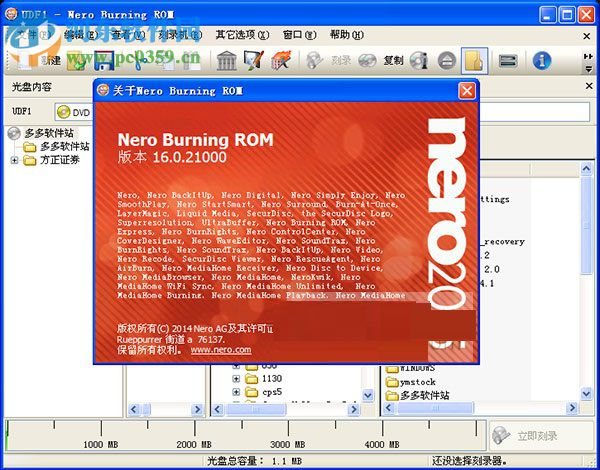Click the flaming brick wall toolbar icon

coord(281,60)
